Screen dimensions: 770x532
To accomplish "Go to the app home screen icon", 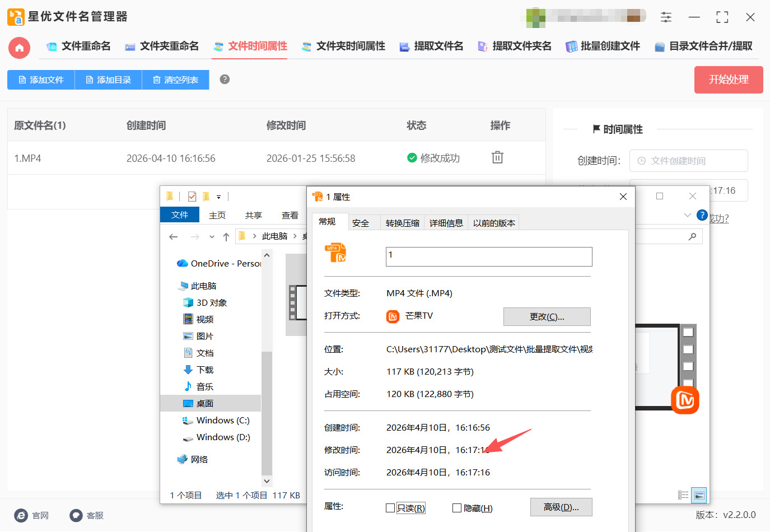I will (x=19, y=48).
